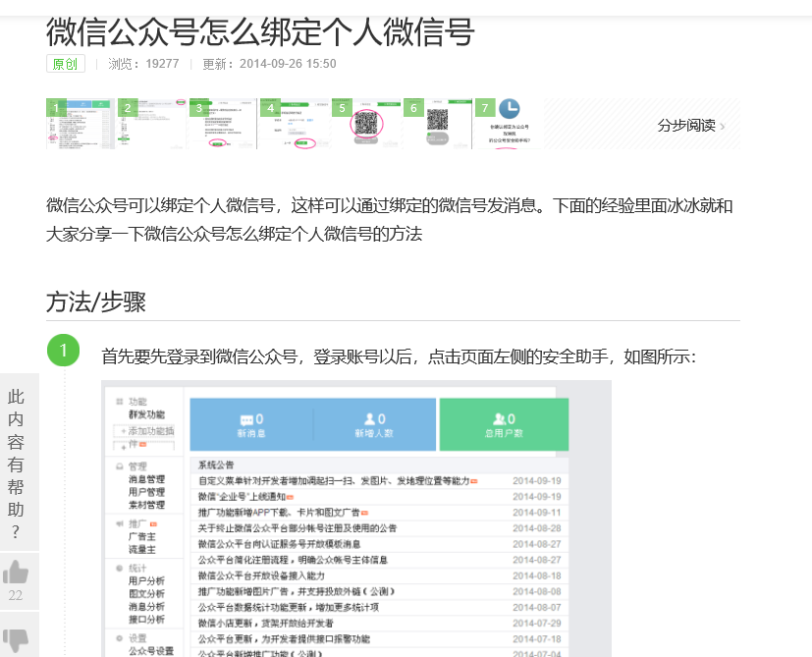Click the intro paragraph about 冰冰
Screen dimensions: 812x657
pyautogui.click(x=390, y=220)
